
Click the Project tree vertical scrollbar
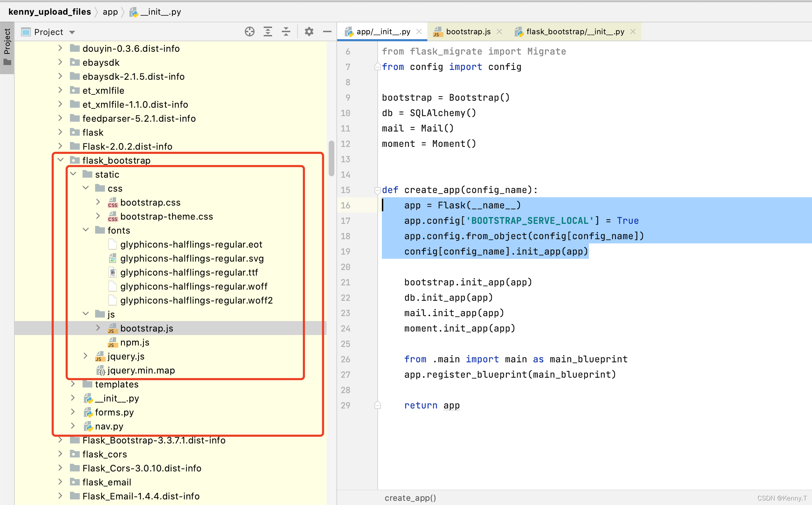tap(332, 159)
